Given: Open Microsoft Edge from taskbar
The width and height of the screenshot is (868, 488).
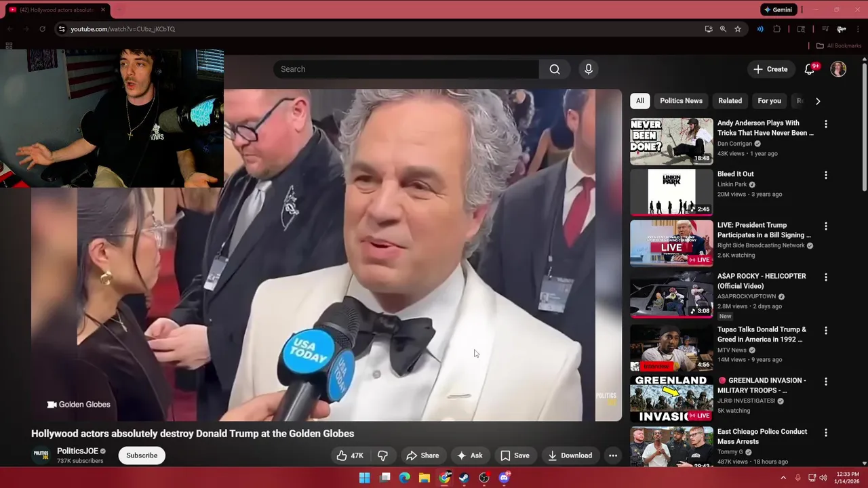Looking at the screenshot, I should pos(405,478).
